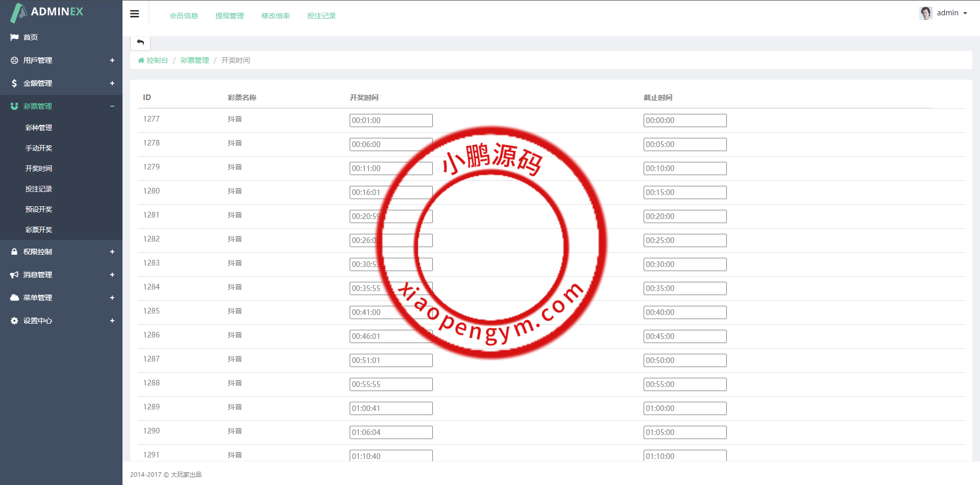
Task: Click the lock icon for 权限控制
Action: pyautogui.click(x=14, y=252)
